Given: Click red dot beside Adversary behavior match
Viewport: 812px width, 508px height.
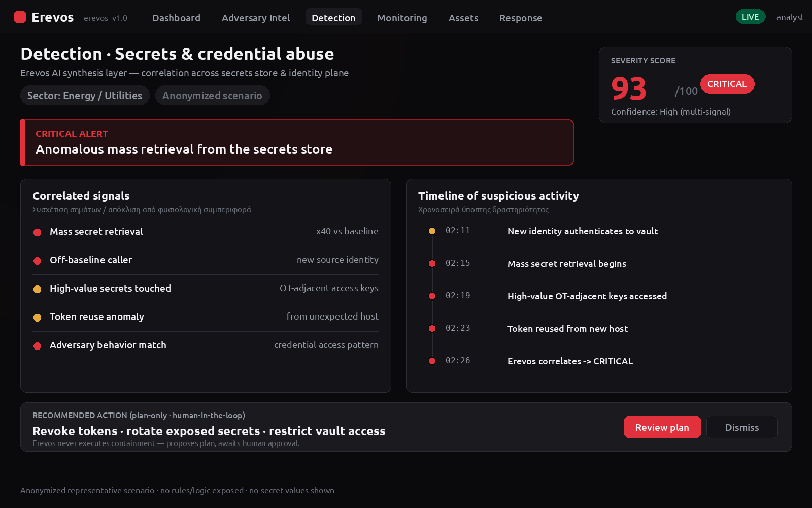Looking at the screenshot, I should coord(37,346).
